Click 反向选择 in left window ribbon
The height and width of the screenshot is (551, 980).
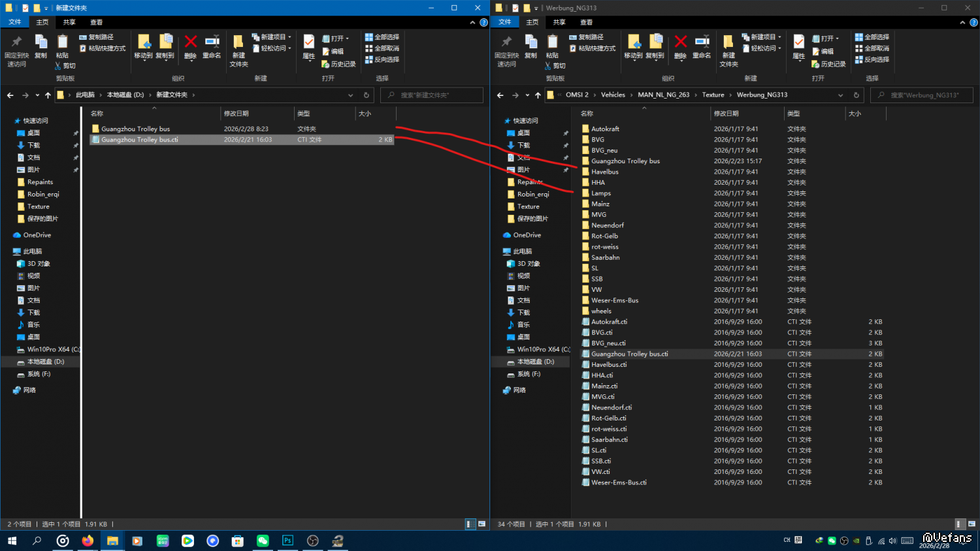pyautogui.click(x=382, y=59)
